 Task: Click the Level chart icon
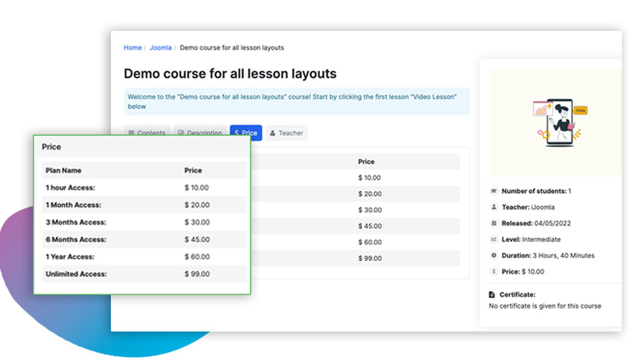(494, 239)
